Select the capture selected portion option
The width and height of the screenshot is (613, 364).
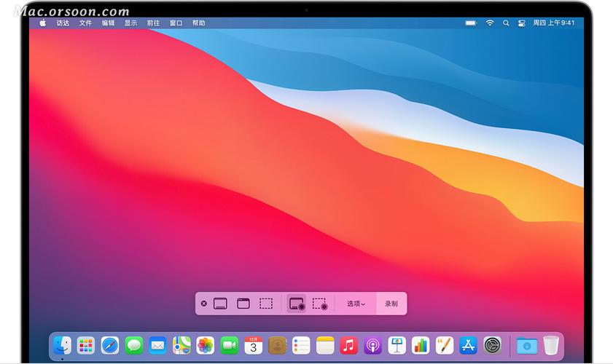(267, 304)
